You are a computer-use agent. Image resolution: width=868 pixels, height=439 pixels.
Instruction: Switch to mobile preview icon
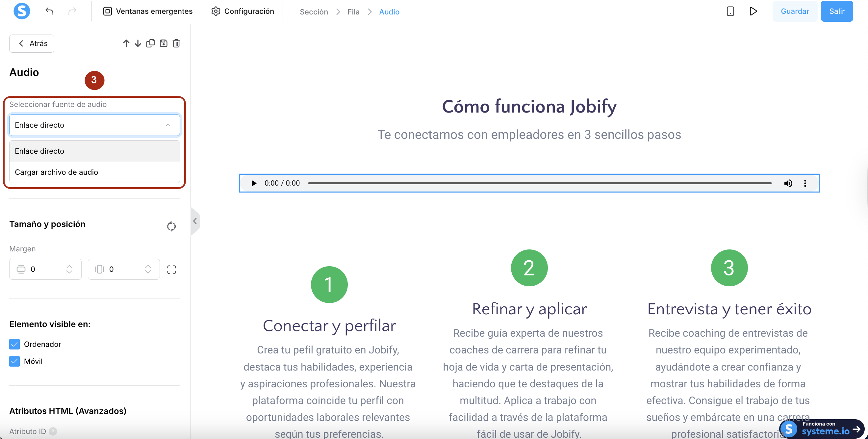pyautogui.click(x=730, y=11)
